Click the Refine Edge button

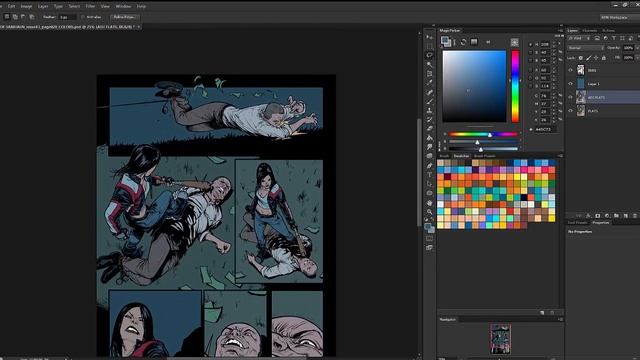point(124,17)
